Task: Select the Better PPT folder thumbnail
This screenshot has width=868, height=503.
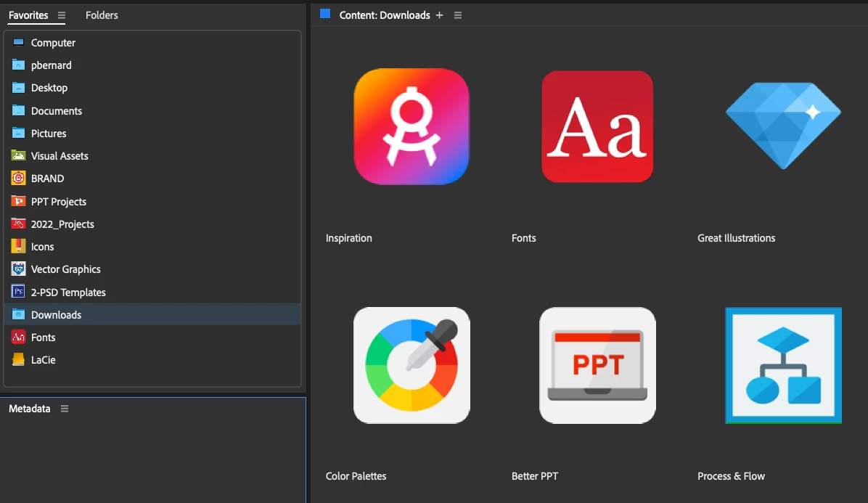Action: pyautogui.click(x=597, y=365)
